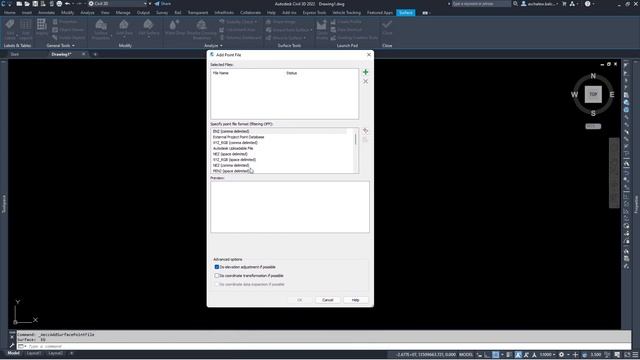
Task: Switch to the Start file tab
Action: click(x=15, y=54)
